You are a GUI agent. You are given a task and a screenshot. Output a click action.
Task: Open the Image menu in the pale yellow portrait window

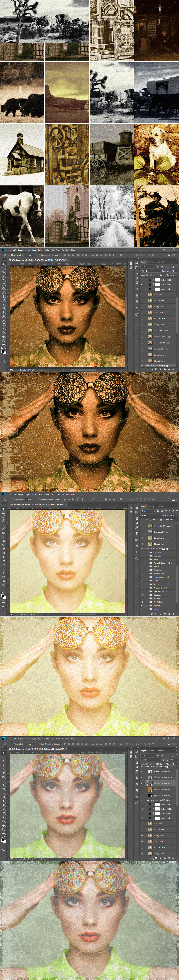pyautogui.click(x=21, y=494)
